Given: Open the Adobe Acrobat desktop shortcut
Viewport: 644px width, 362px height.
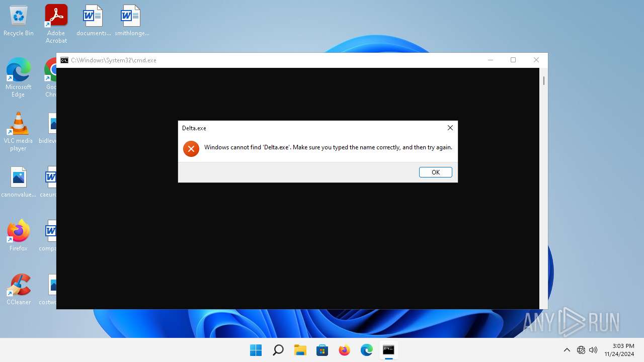Looking at the screenshot, I should (x=56, y=24).
